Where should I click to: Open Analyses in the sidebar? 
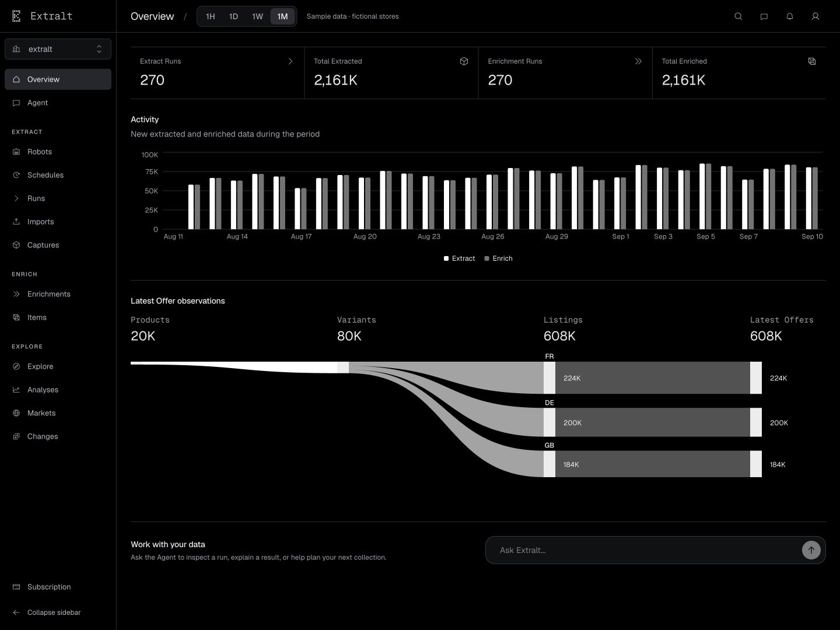[58, 390]
